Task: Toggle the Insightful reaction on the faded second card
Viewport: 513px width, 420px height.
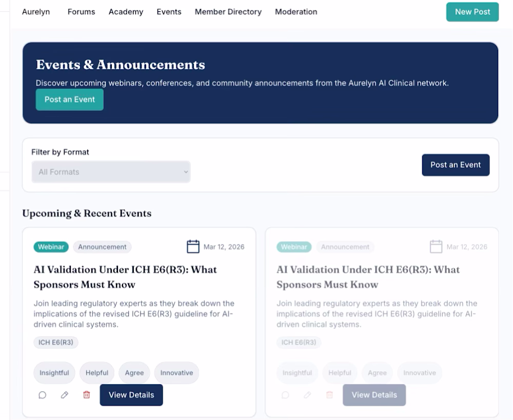Action: 297,373
